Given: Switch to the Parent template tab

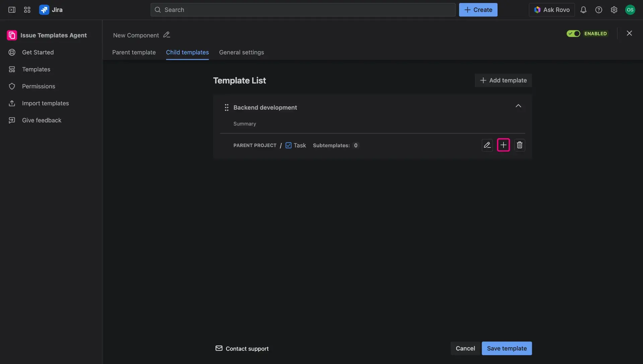Looking at the screenshot, I should click(134, 52).
